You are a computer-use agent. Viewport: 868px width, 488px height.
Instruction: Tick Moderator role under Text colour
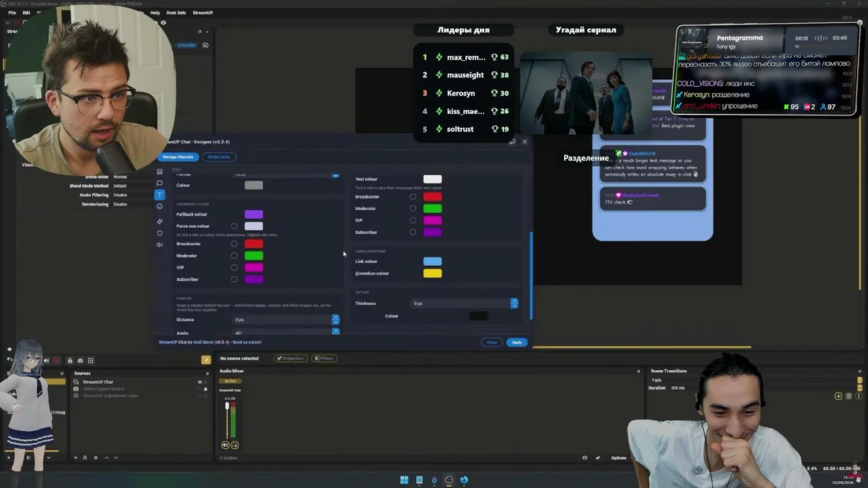click(412, 209)
